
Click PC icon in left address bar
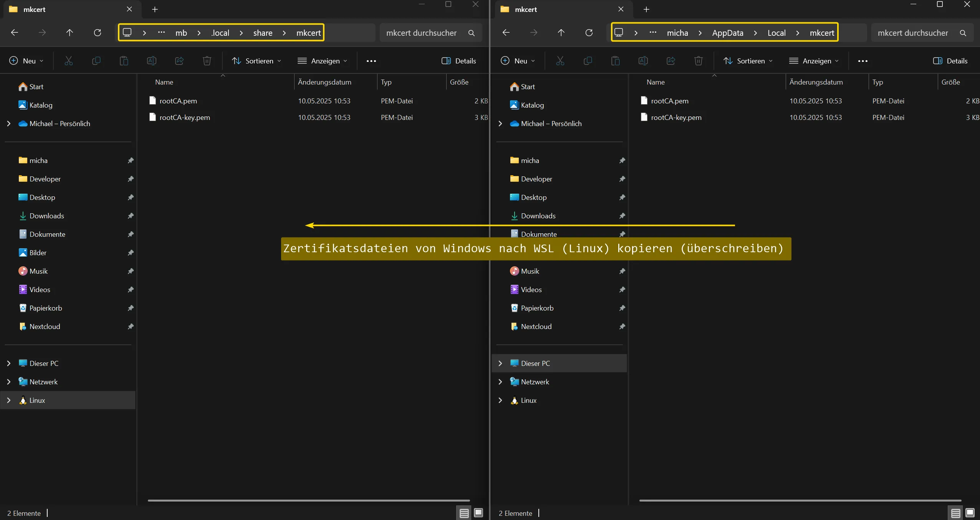pos(127,33)
